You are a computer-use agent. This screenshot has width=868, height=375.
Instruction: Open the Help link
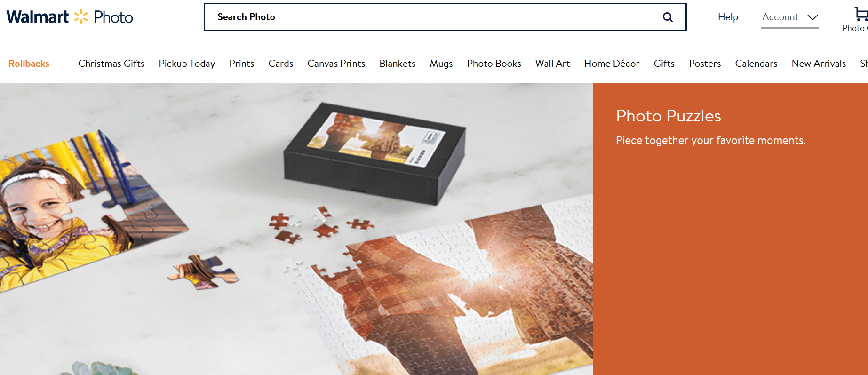728,17
